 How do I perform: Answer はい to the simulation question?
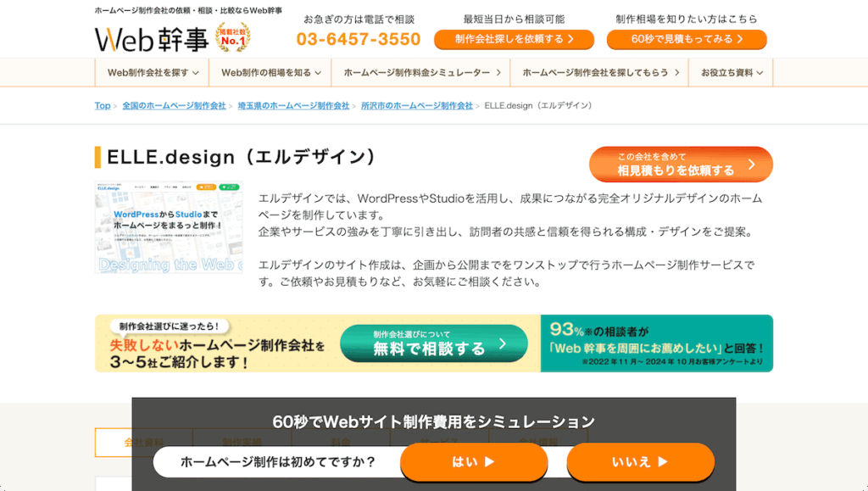474,461
